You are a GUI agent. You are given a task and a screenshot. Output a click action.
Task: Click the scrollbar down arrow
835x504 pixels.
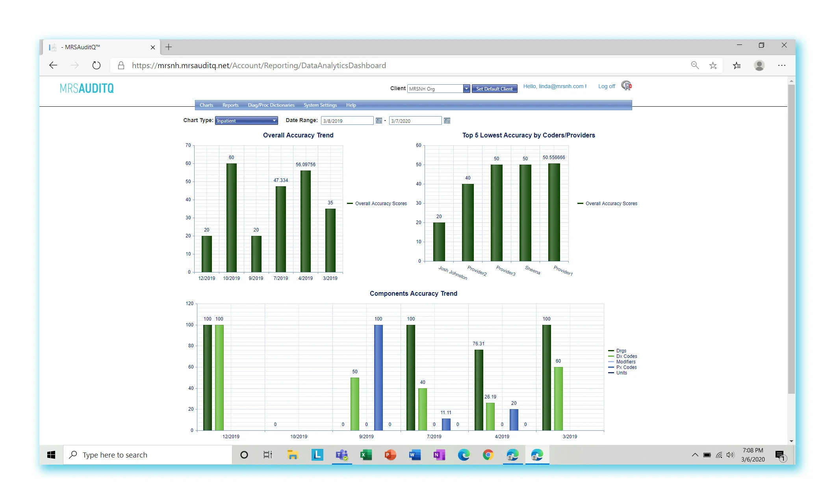click(791, 441)
